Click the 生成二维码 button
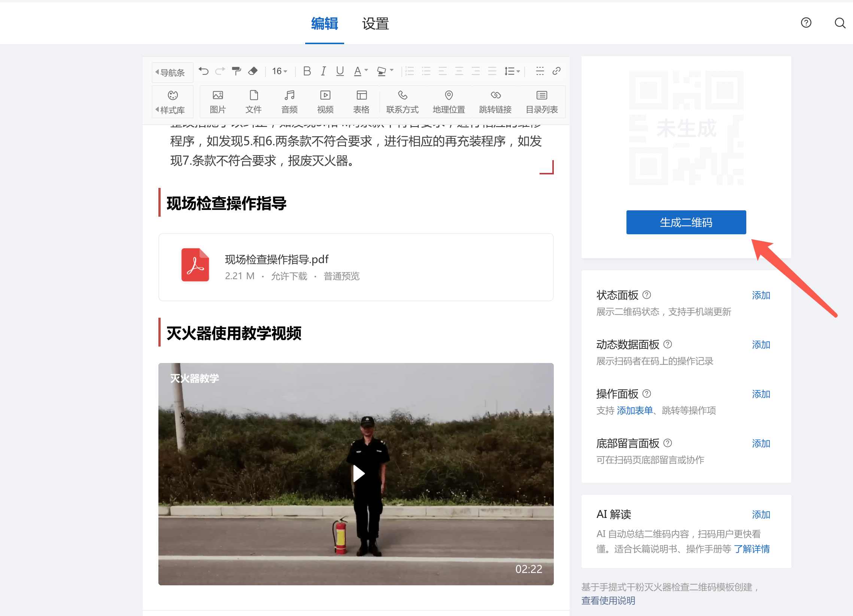The image size is (853, 616). [x=686, y=222]
